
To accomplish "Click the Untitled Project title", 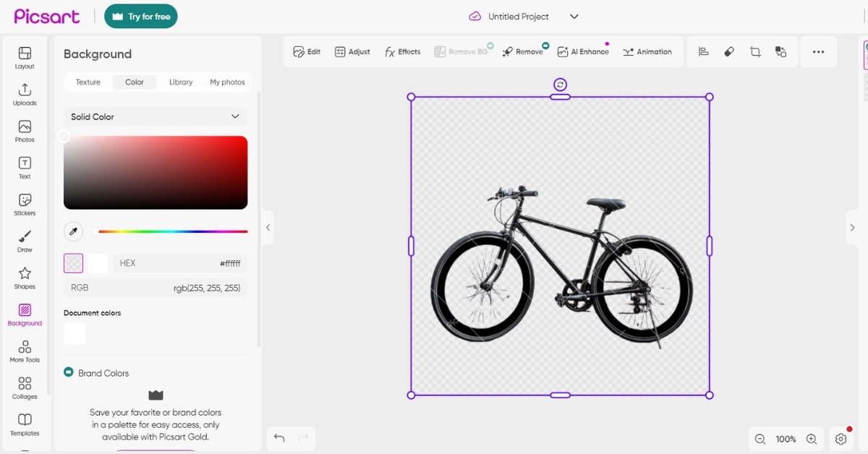I will click(x=519, y=16).
